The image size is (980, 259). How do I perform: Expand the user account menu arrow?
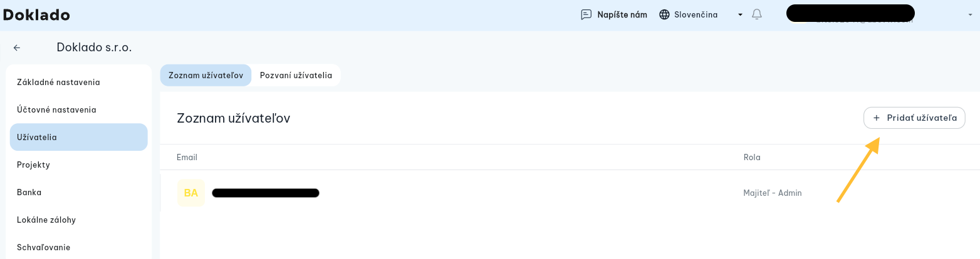tap(970, 14)
